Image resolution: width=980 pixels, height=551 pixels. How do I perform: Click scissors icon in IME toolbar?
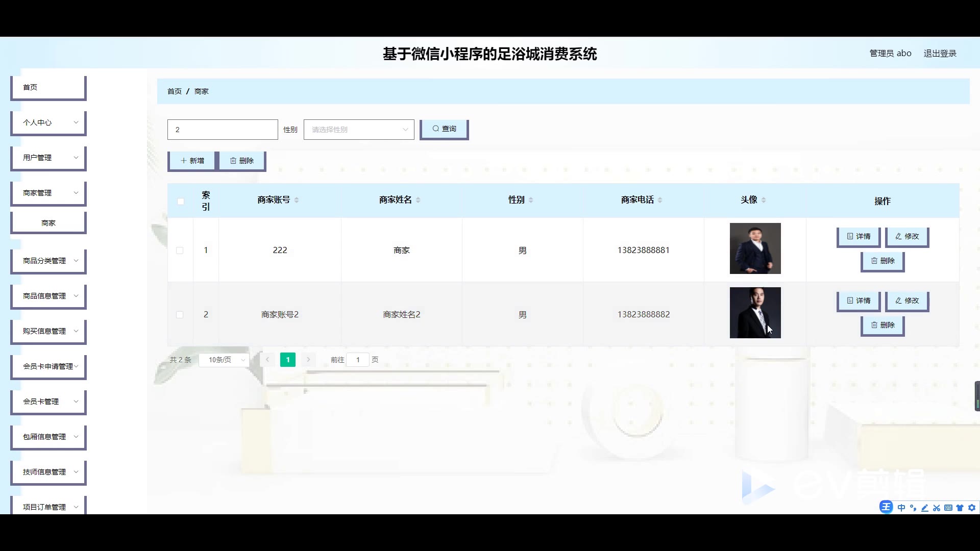point(937,508)
